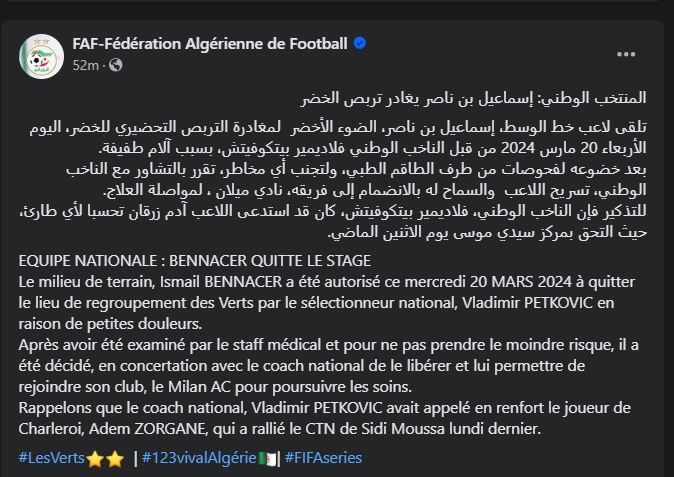Image resolution: width=674 pixels, height=477 pixels.
Task: Click the FAF federation logo avatar
Action: click(x=41, y=54)
